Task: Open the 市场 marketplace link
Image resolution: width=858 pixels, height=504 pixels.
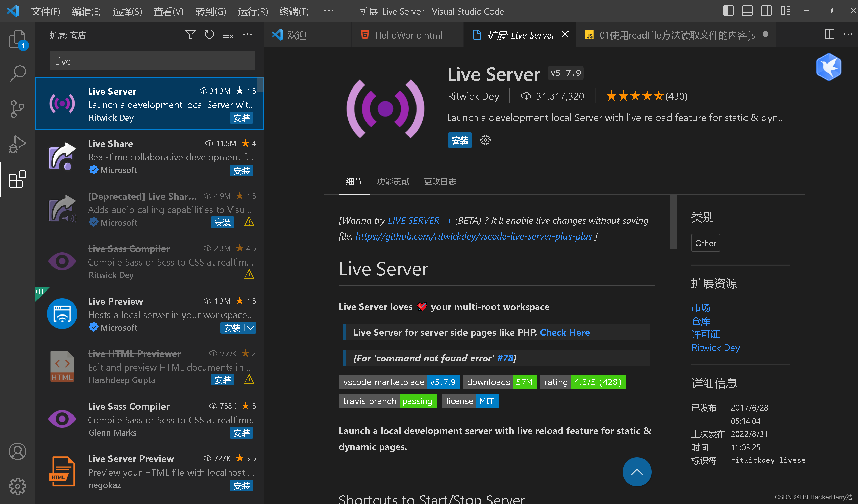Action: (x=701, y=307)
